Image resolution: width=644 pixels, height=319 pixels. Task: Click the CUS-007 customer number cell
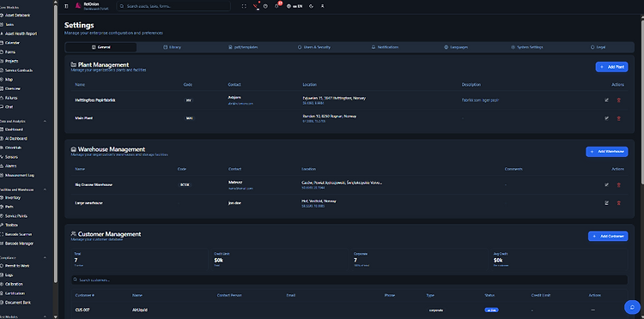(x=82, y=310)
